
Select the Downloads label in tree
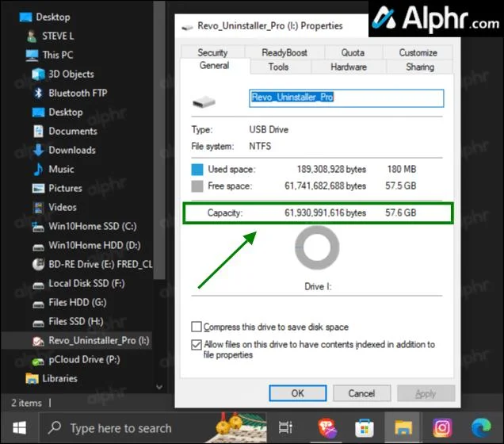(x=72, y=150)
